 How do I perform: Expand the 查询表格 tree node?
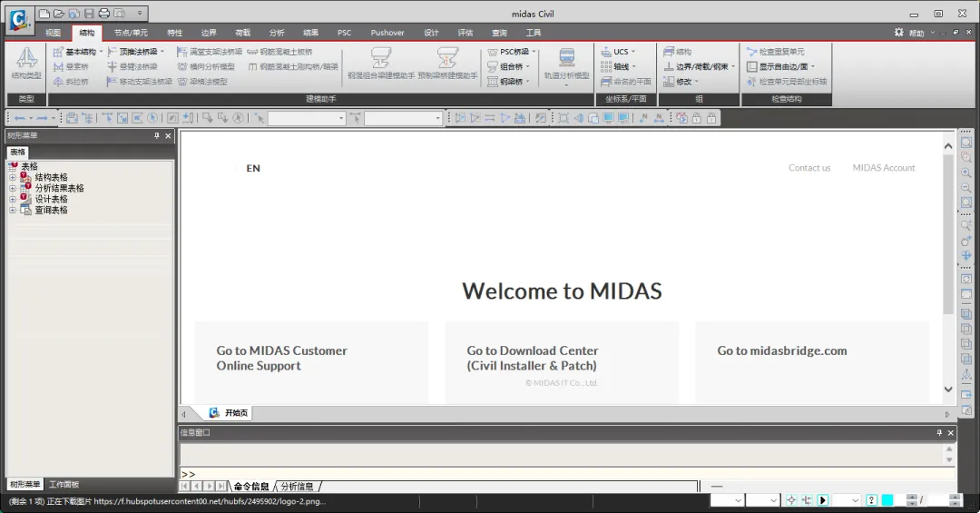pyautogui.click(x=12, y=211)
